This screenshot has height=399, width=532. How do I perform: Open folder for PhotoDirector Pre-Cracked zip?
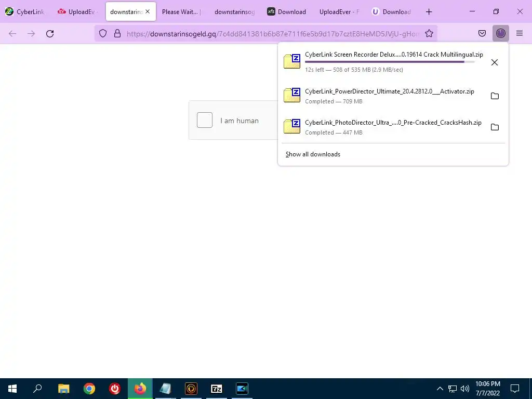(x=495, y=127)
